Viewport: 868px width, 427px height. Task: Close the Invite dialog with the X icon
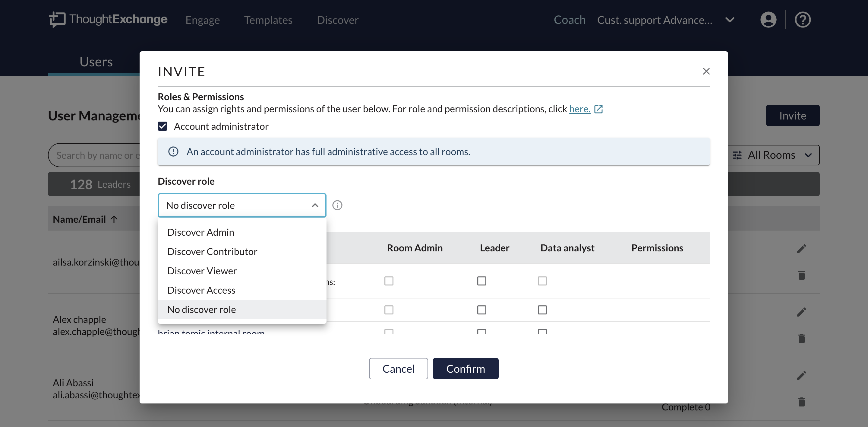(706, 71)
